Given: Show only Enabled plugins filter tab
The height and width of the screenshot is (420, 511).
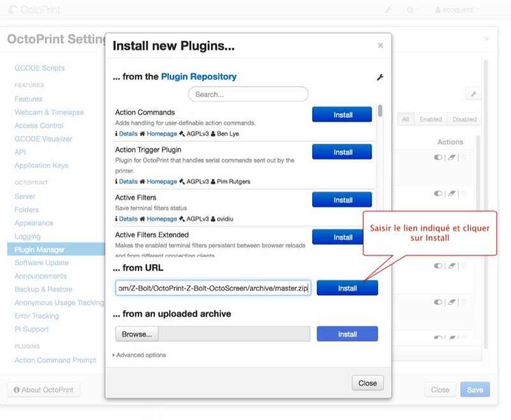Looking at the screenshot, I should 431,119.
